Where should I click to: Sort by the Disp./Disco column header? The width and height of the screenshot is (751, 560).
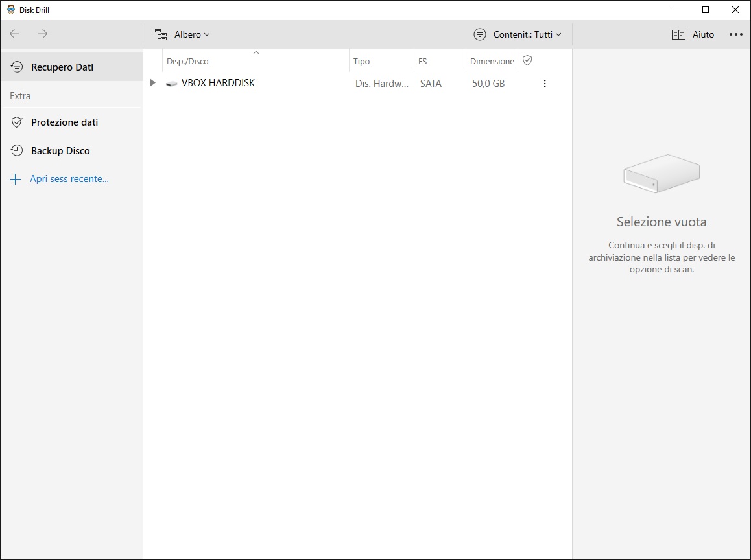(x=256, y=61)
